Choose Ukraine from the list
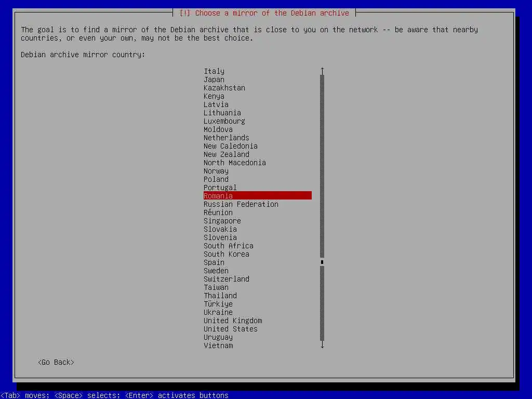The width and height of the screenshot is (532, 399). [x=218, y=312]
